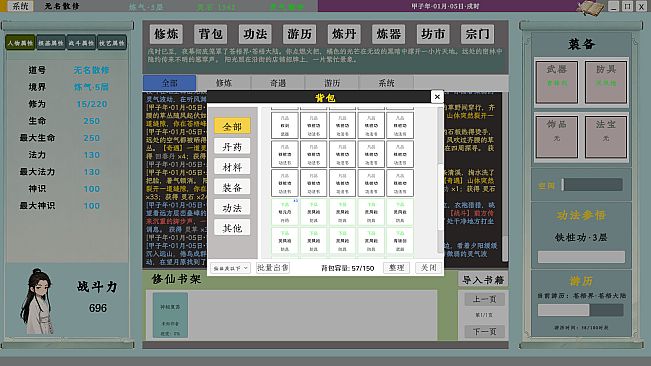The height and width of the screenshot is (366, 651).
Task: Select the 系统 log filter tab
Action: point(386,83)
